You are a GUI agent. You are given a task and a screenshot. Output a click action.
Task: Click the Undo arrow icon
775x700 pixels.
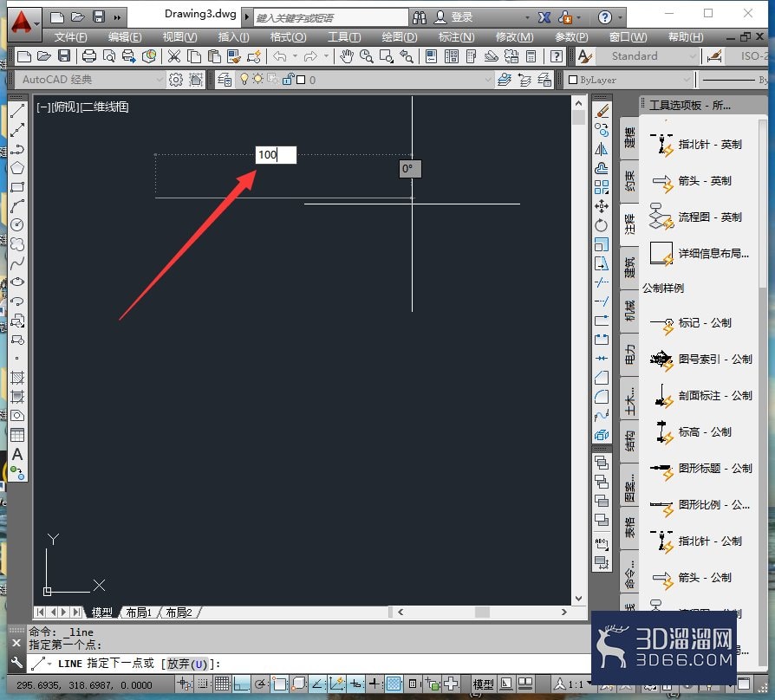coord(280,56)
